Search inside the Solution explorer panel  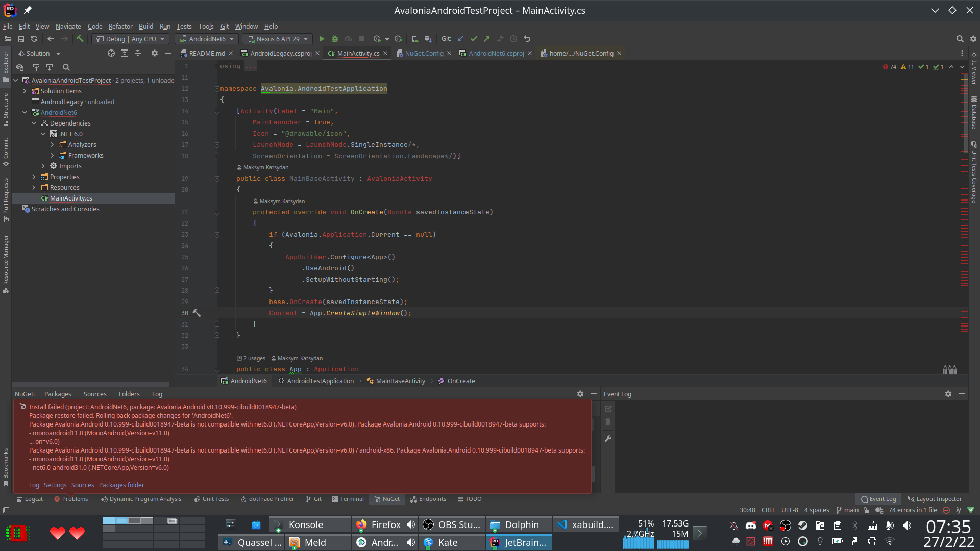pyautogui.click(x=66, y=67)
